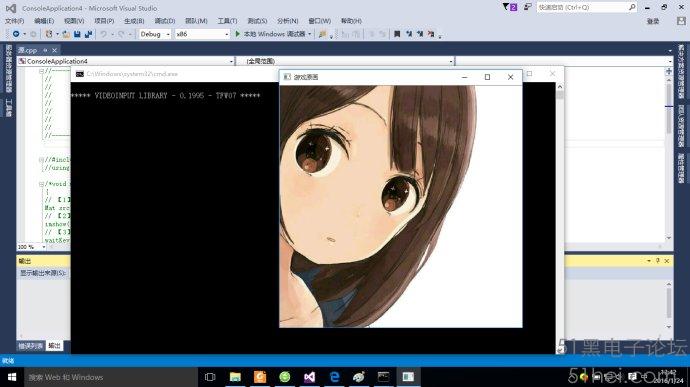Image resolution: width=690 pixels, height=387 pixels.
Task: Open the 调试(D) menu
Action: (x=165, y=21)
